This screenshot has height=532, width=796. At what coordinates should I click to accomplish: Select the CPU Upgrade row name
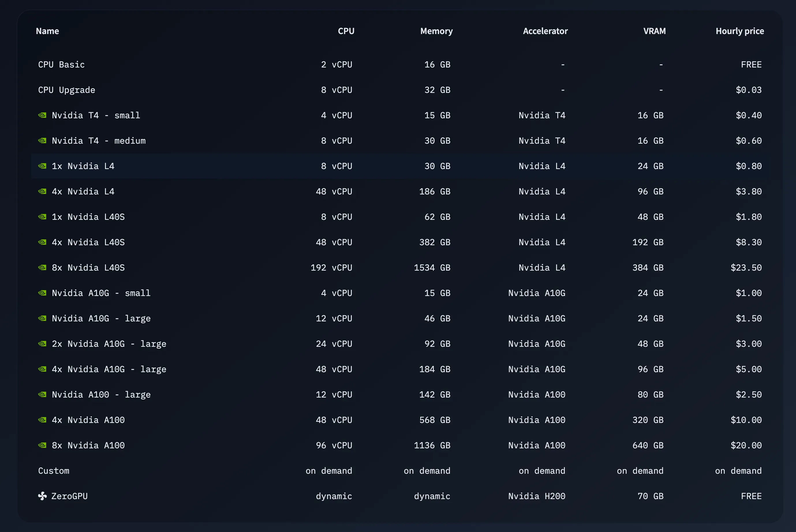click(x=67, y=90)
